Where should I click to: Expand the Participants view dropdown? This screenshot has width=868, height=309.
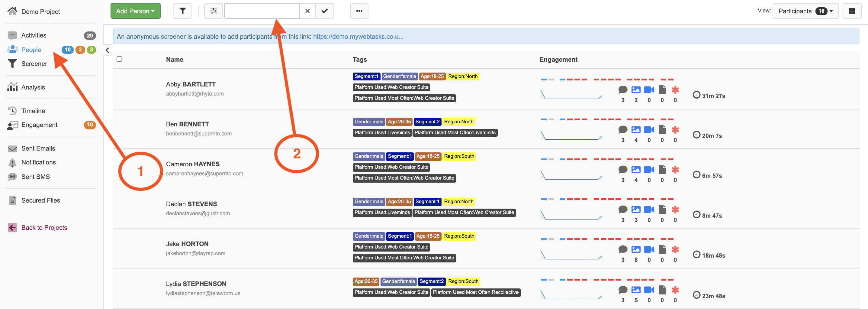click(805, 11)
